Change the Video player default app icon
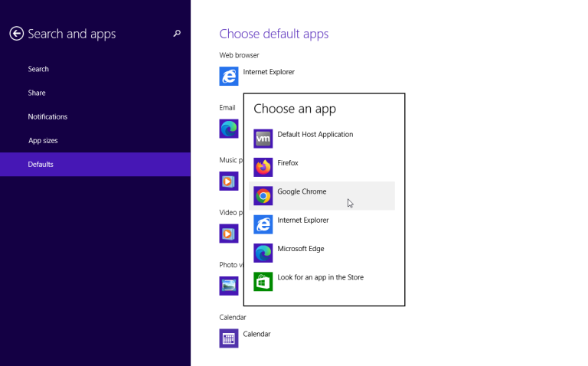This screenshot has height=366, width=588. (229, 233)
